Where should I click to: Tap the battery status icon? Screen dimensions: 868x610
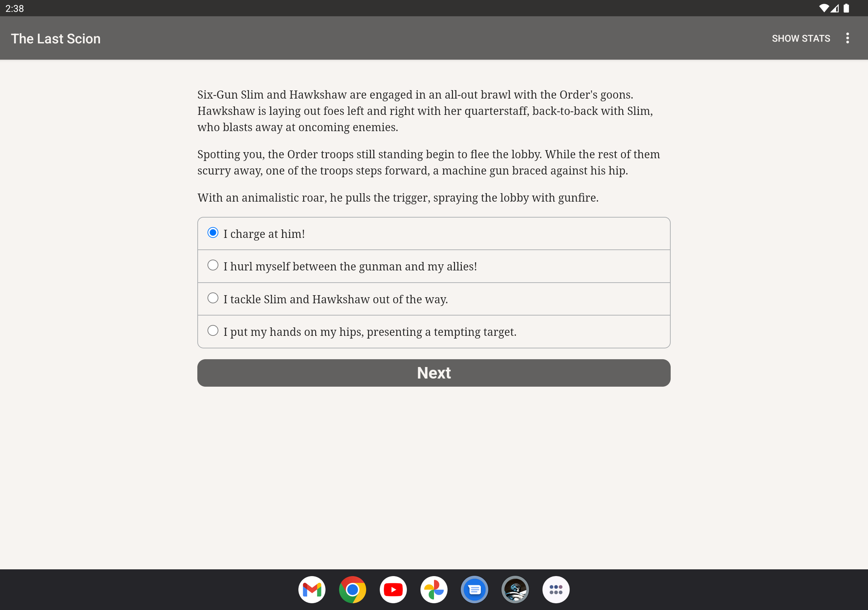tap(846, 8)
